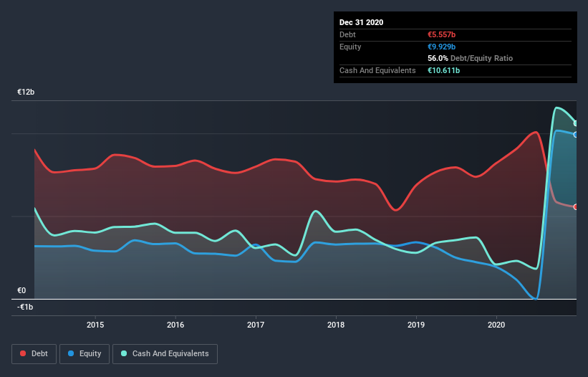
Task: Click the teal Cash endpoint marker
Action: [x=576, y=123]
